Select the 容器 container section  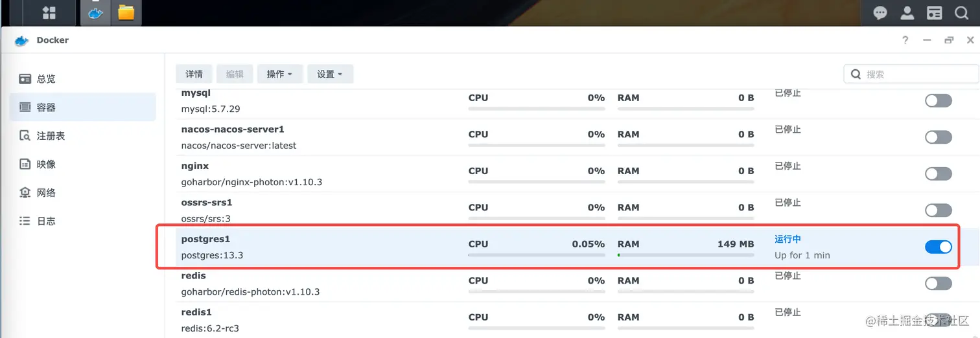pyautogui.click(x=83, y=107)
